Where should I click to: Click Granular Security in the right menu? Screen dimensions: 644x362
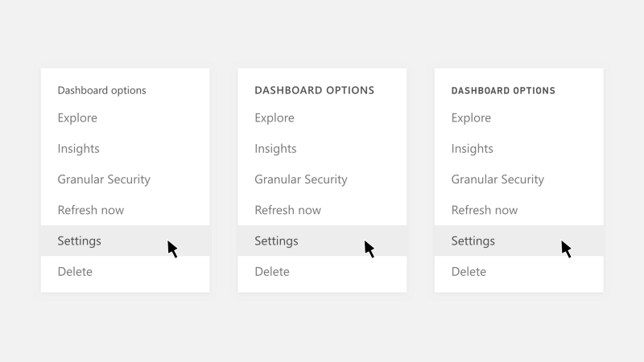click(497, 179)
